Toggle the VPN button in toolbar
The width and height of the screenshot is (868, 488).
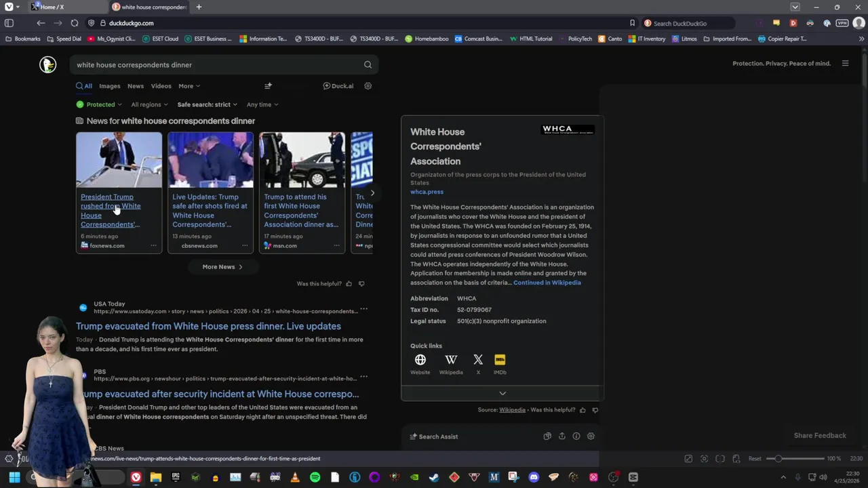point(842,23)
